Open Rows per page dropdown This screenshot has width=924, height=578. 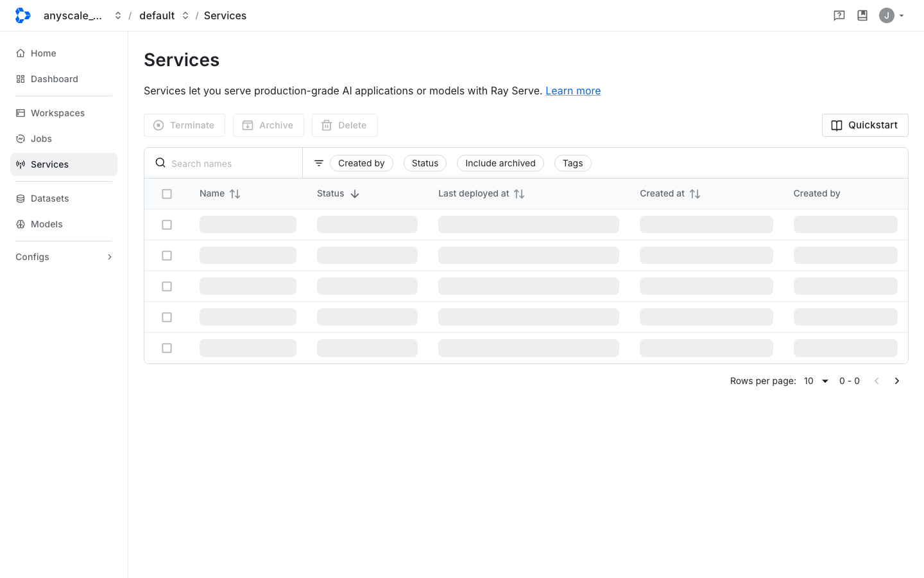click(816, 381)
